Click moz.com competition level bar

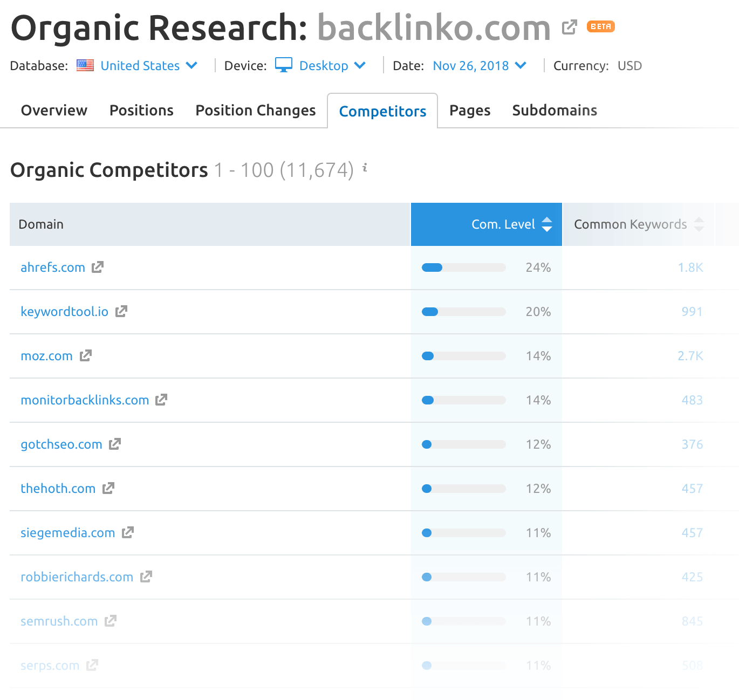click(464, 356)
